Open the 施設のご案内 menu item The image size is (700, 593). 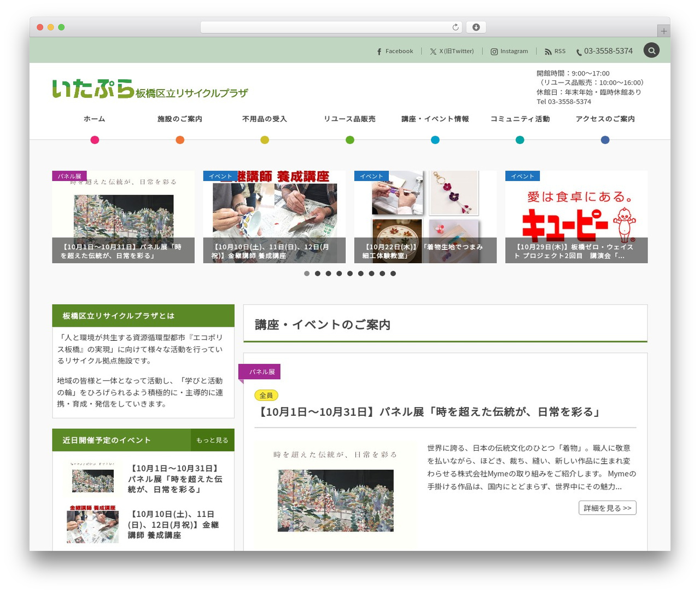pos(180,119)
